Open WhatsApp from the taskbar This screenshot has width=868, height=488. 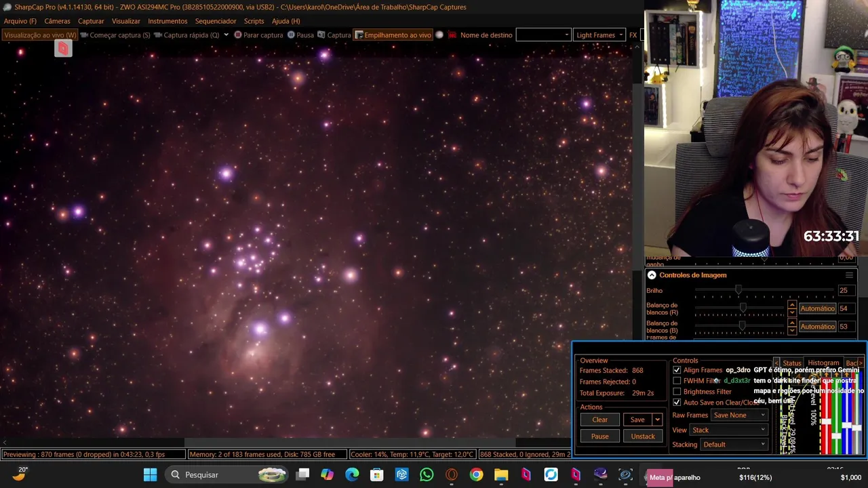tap(427, 474)
